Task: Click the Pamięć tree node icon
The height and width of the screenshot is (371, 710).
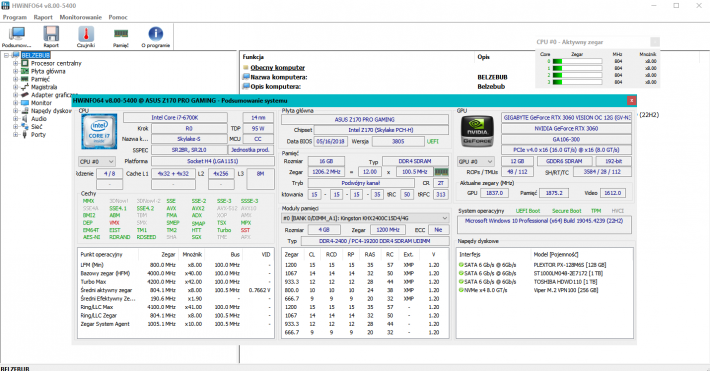Action: (25, 79)
